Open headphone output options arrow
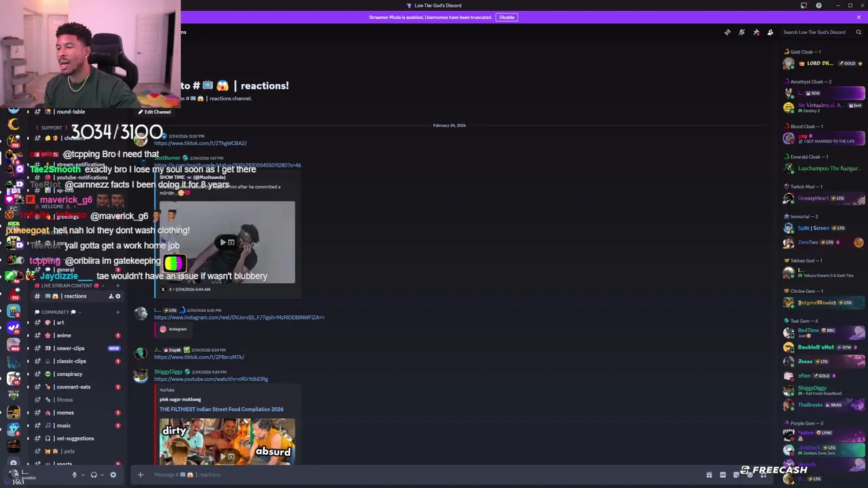 (102, 475)
